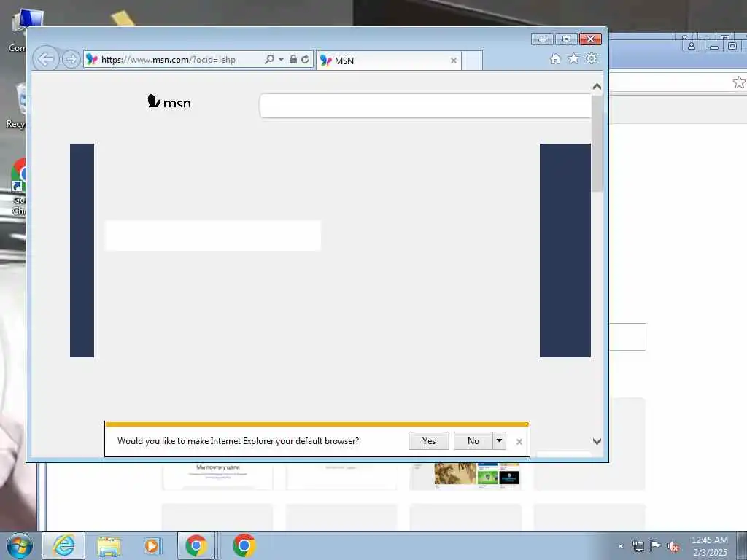Go back with the Internet Explorer back arrow
This screenshot has height=560, width=747.
(46, 60)
